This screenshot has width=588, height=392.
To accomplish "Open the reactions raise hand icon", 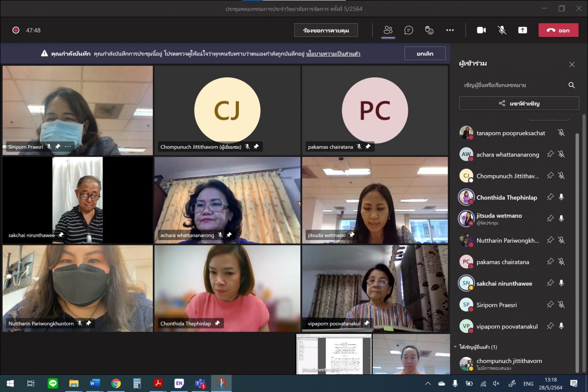I will coord(429,30).
